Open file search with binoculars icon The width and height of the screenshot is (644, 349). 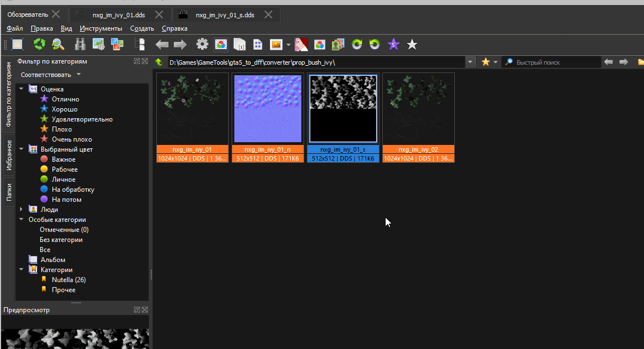(x=80, y=45)
